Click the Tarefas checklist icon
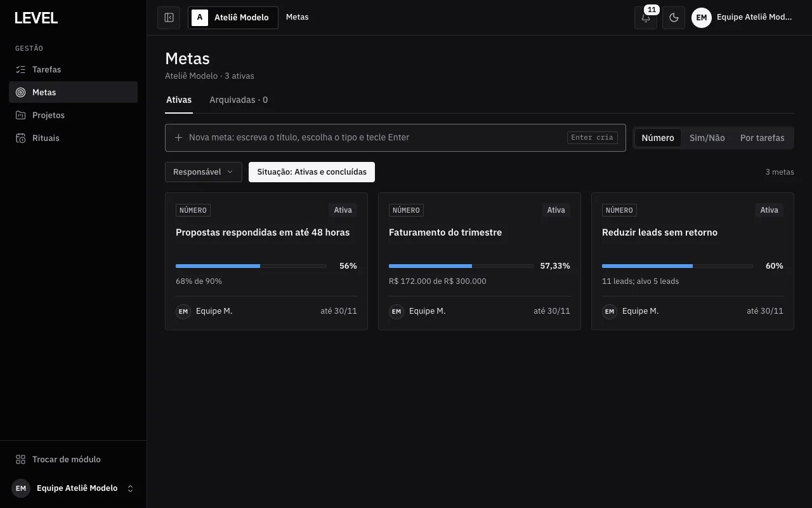This screenshot has height=508, width=812. 21,69
